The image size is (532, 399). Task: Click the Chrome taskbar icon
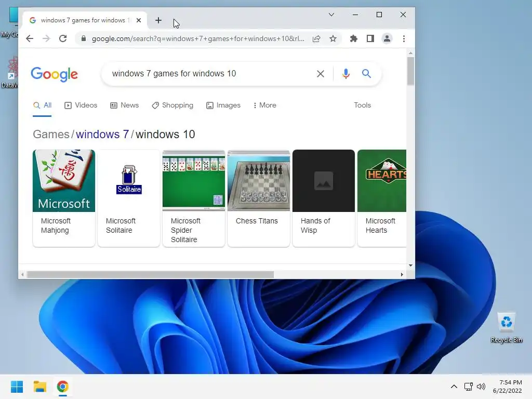pyautogui.click(x=63, y=387)
